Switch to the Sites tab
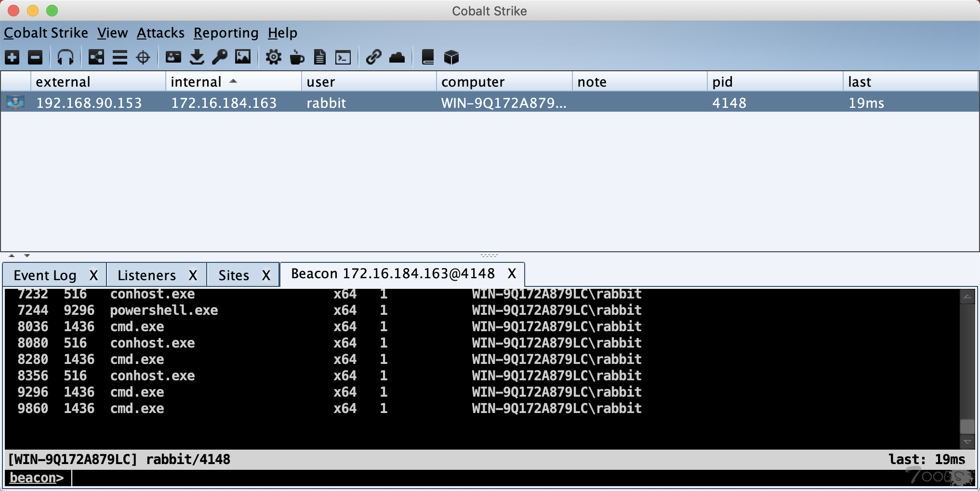The height and width of the screenshot is (491, 980). click(234, 275)
